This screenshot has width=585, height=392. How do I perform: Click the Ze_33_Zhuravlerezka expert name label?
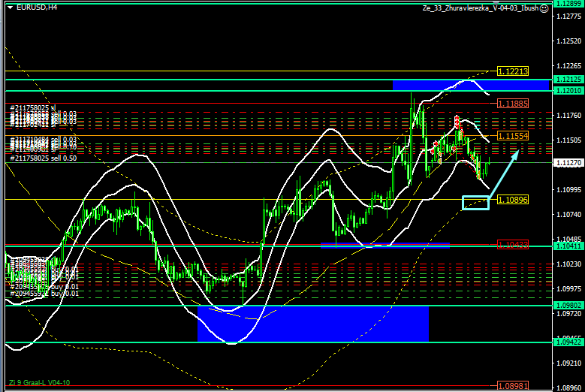(481, 8)
